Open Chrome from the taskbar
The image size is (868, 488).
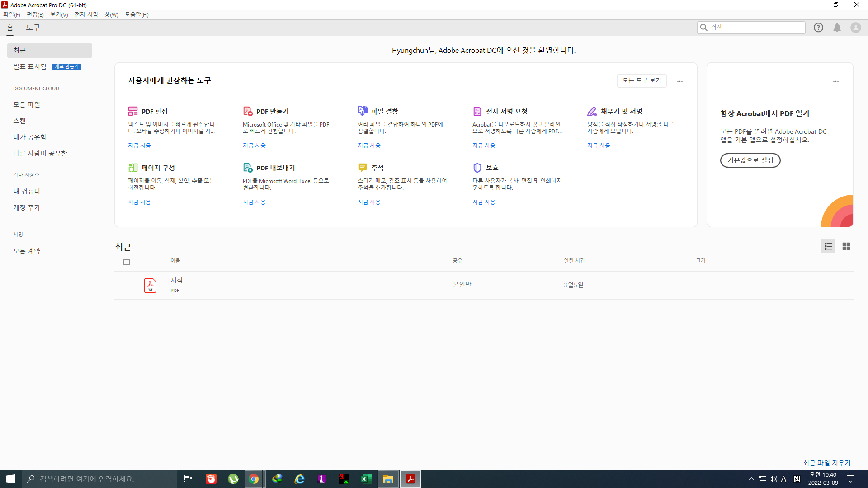pyautogui.click(x=254, y=479)
